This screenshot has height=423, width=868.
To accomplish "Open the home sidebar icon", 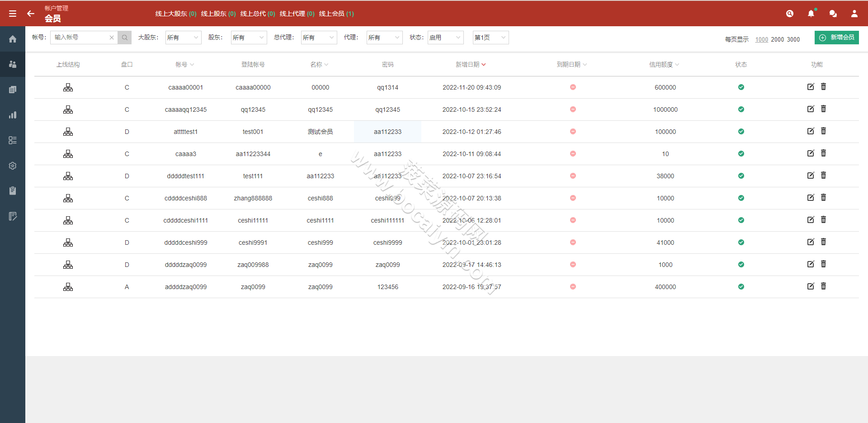I will point(13,39).
